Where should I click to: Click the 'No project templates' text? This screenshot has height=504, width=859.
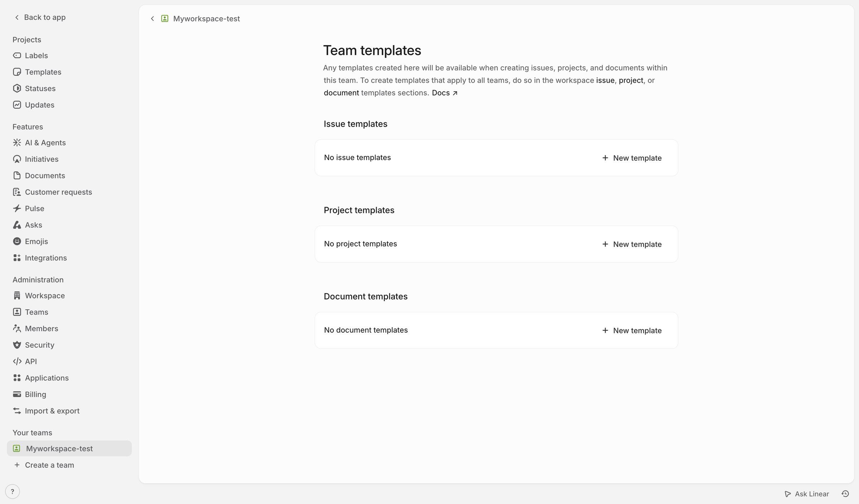click(x=360, y=244)
